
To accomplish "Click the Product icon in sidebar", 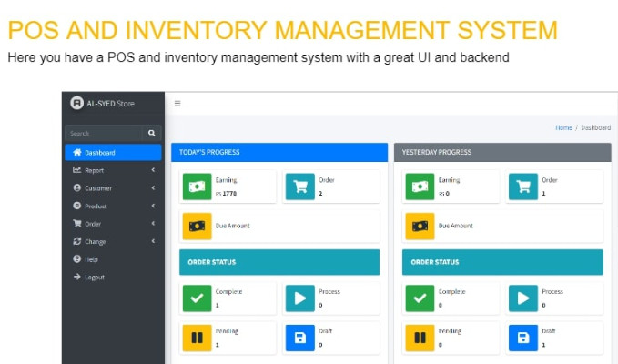I will coord(76,206).
